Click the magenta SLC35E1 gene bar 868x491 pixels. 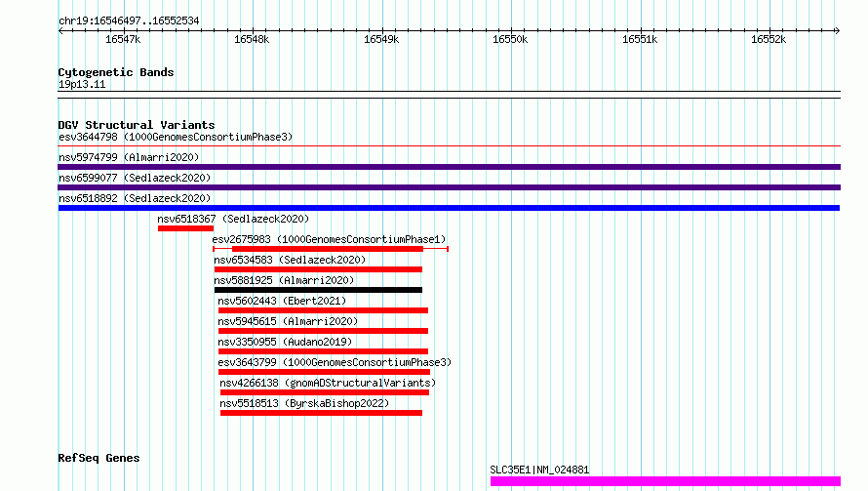coord(665,481)
